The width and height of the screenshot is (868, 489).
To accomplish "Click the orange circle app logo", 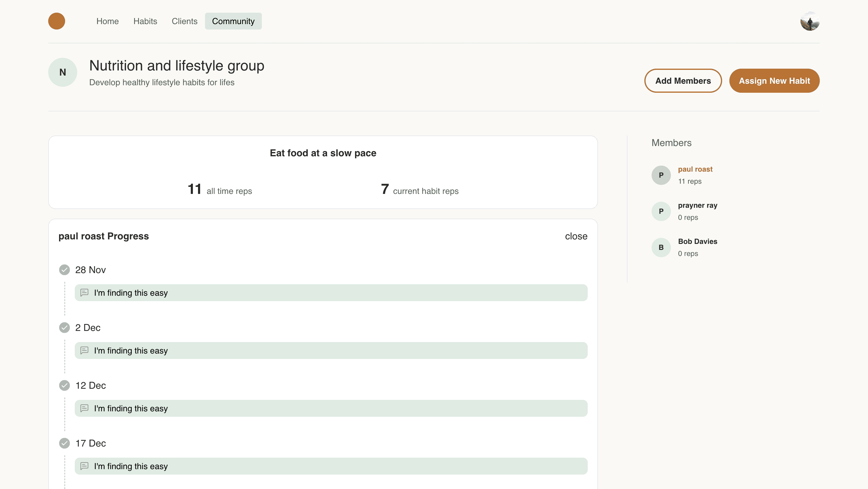I will pyautogui.click(x=57, y=21).
